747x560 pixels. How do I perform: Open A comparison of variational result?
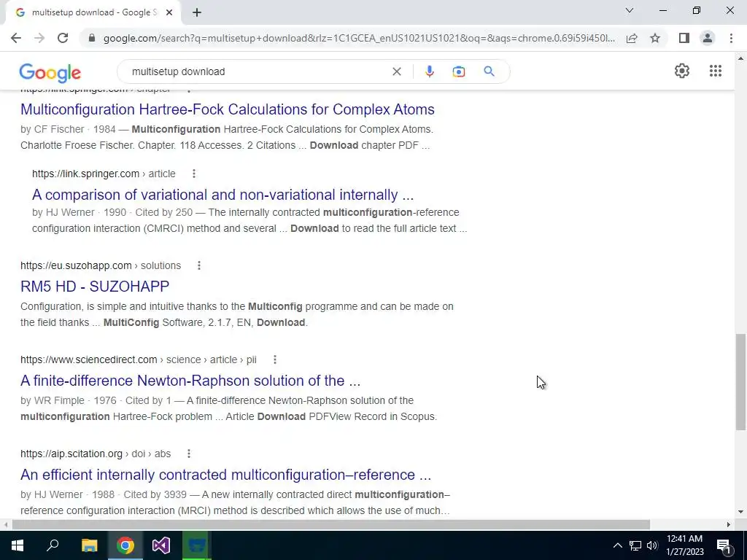pos(223,195)
